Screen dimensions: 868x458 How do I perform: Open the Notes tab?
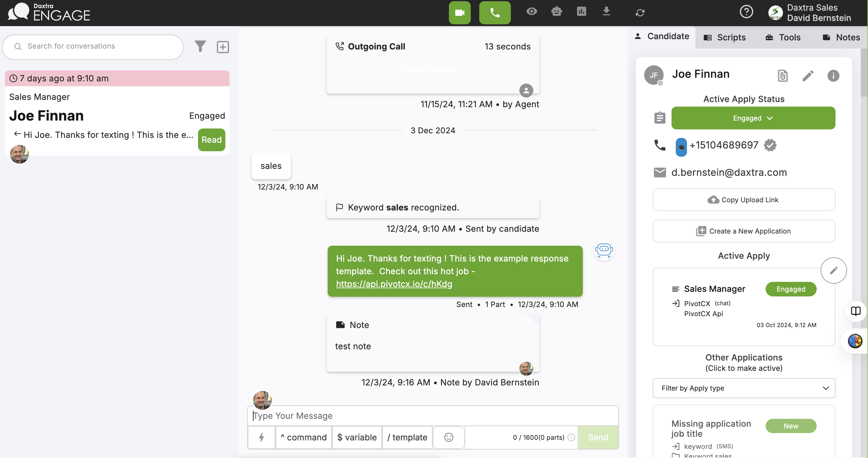841,37
